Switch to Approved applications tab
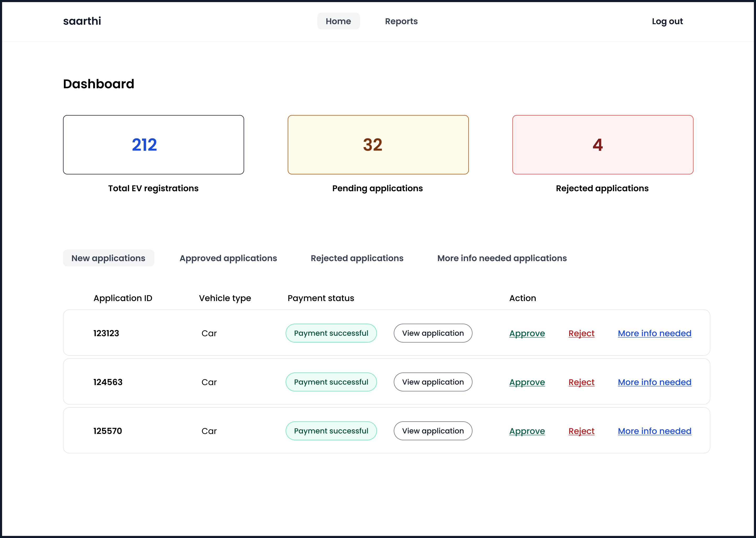 [x=228, y=258]
